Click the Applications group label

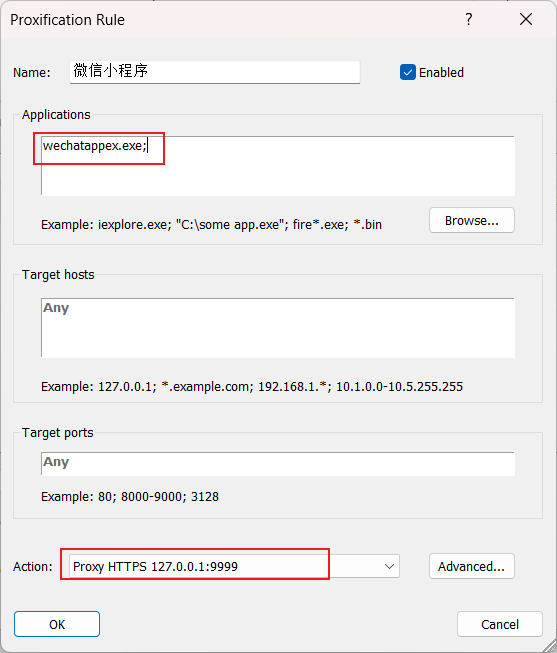[56, 115]
